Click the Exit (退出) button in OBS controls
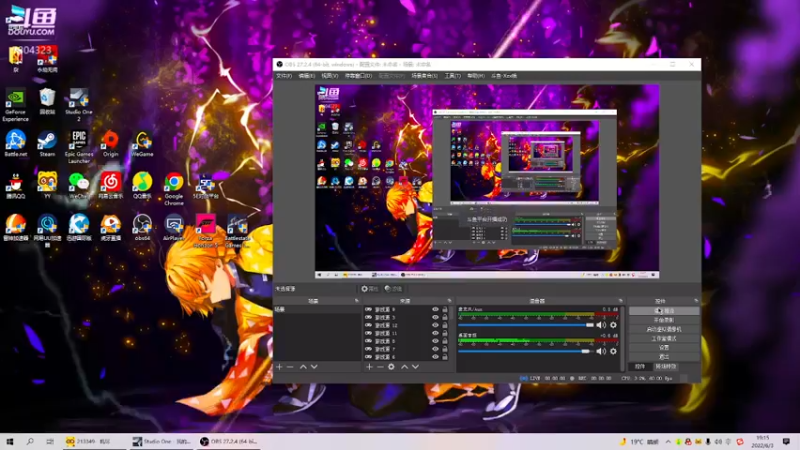This screenshot has width=800, height=450. pos(664,357)
